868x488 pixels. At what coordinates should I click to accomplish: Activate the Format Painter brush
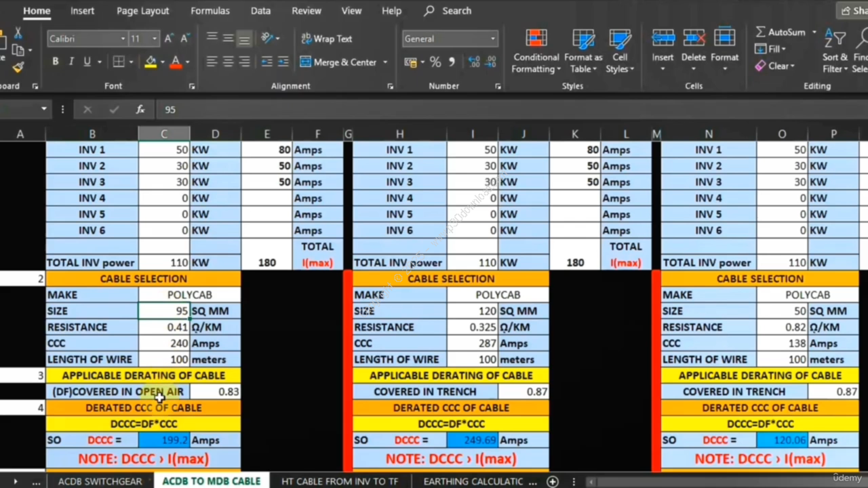pyautogui.click(x=18, y=66)
